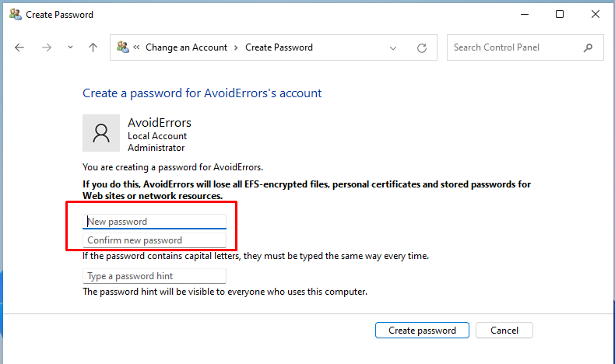Click the forward navigation arrow

(x=46, y=47)
